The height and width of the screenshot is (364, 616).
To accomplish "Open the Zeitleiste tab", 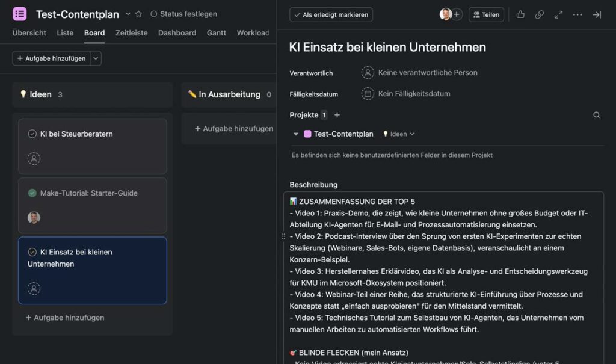I will (x=132, y=33).
